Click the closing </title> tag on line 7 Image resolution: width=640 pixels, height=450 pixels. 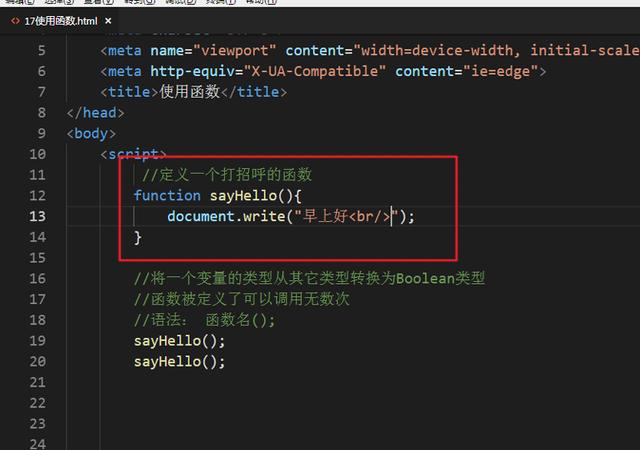pos(254,92)
